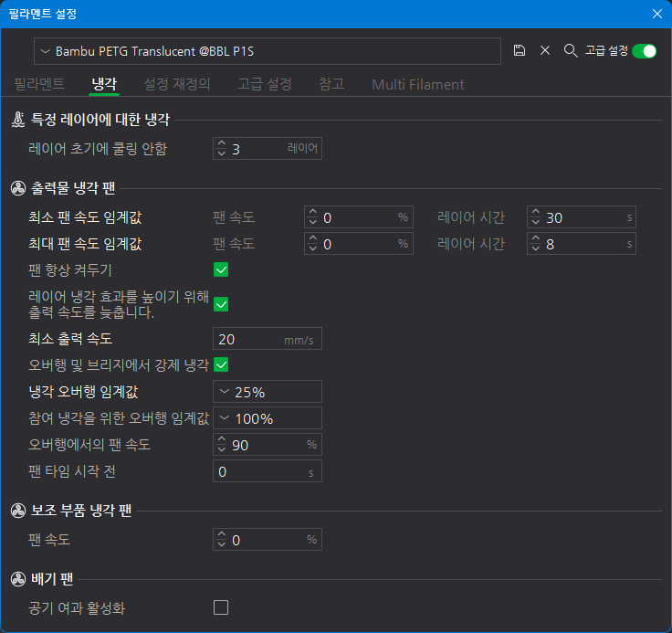Click the 30 s layer time field
Screen dimensions: 672x633
pyautogui.click(x=582, y=217)
